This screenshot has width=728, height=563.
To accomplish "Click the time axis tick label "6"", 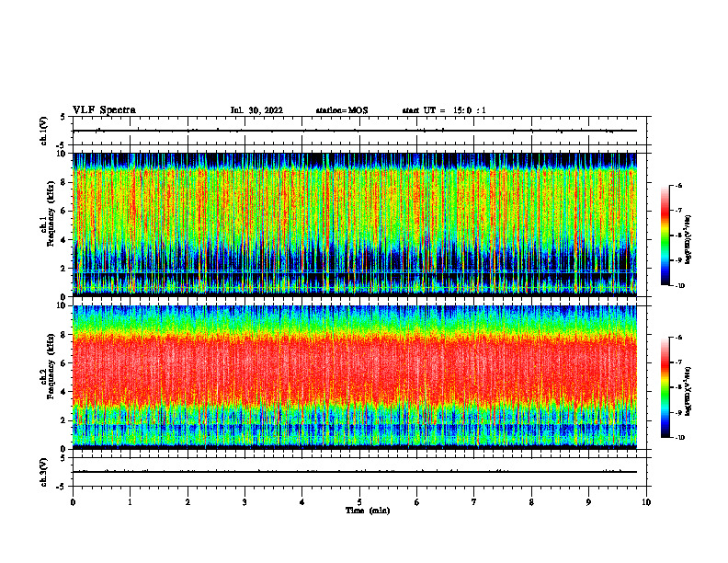I will 417,502.
